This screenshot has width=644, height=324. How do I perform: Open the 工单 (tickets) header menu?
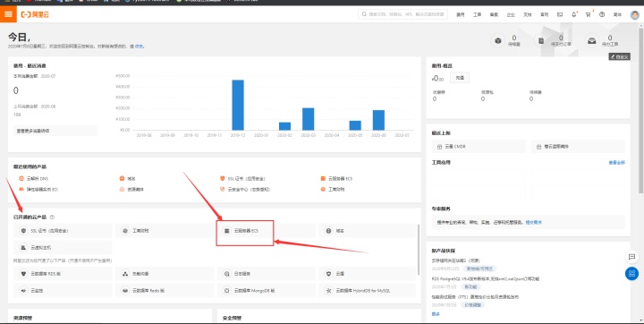(x=477, y=15)
